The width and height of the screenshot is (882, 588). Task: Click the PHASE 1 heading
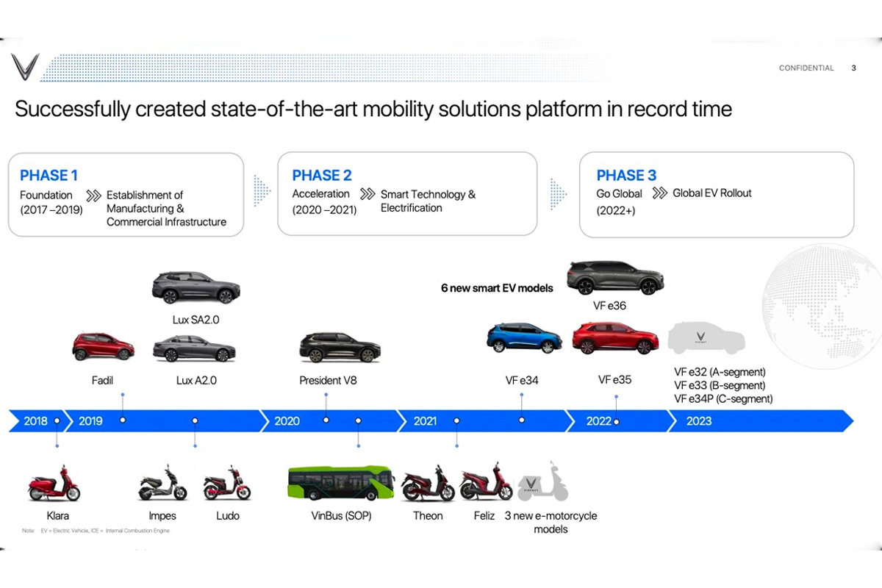pyautogui.click(x=49, y=176)
